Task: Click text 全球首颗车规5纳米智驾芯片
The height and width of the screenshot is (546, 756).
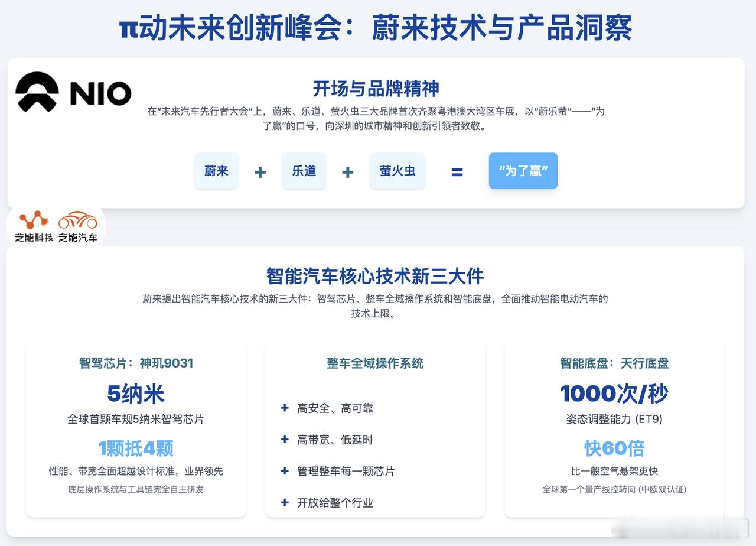Action: tap(136, 420)
